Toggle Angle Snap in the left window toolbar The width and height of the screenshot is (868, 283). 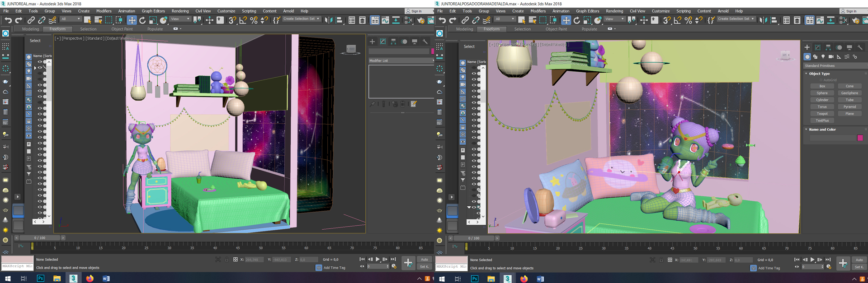243,20
